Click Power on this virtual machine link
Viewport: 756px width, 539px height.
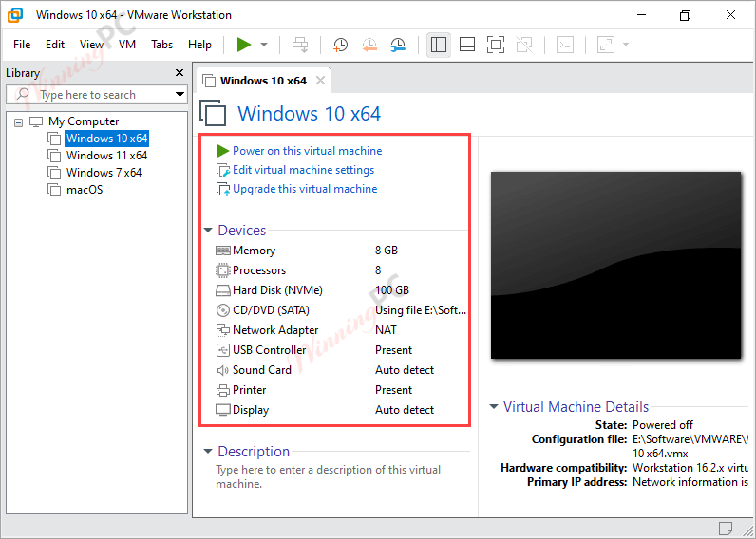307,151
